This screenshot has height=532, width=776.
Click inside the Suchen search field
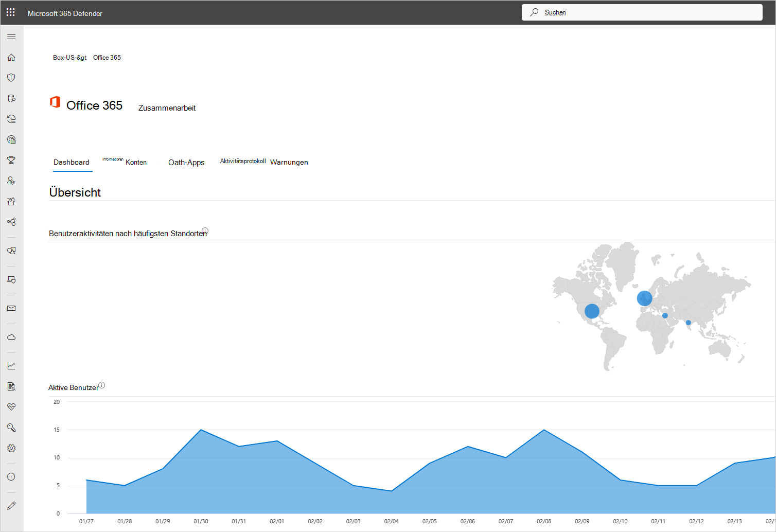(642, 12)
